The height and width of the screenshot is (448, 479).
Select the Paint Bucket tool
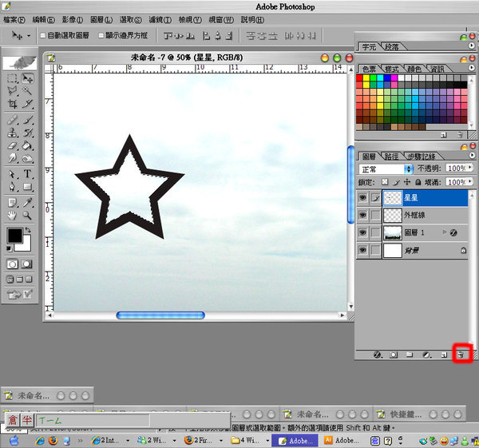coord(27,146)
